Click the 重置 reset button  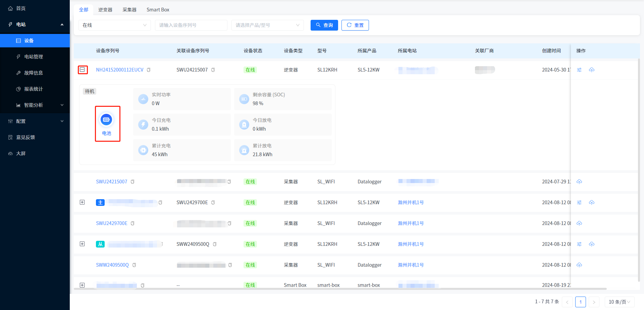[x=355, y=25]
